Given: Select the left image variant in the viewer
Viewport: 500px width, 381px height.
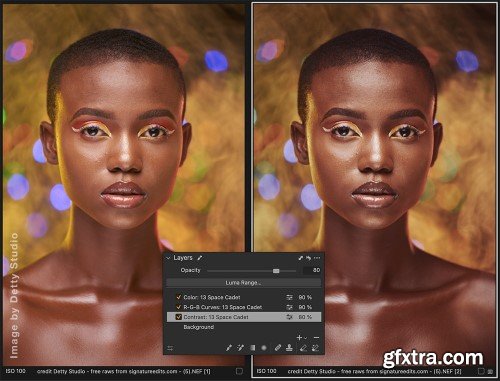Looking at the screenshot, I should (124, 185).
